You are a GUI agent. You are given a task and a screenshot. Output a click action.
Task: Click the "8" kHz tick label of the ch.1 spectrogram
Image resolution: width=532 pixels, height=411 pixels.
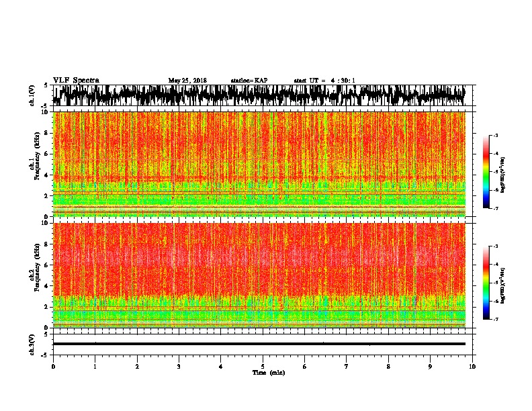[x=46, y=133]
